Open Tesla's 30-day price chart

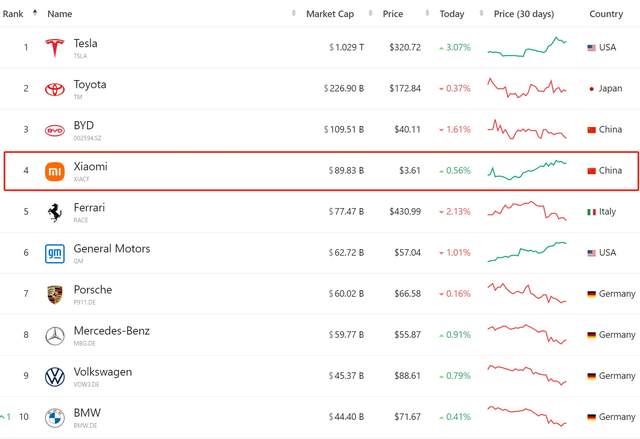pyautogui.click(x=527, y=47)
